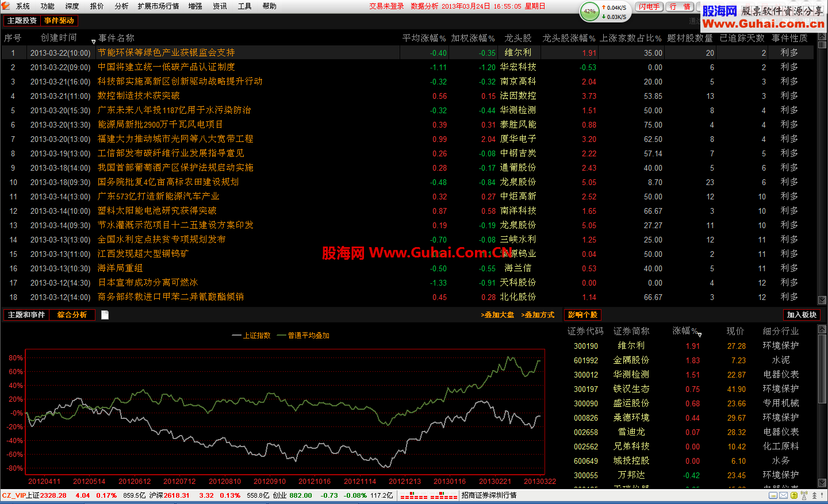Open the 增强 menu
The height and width of the screenshot is (504, 828).
tap(195, 6)
